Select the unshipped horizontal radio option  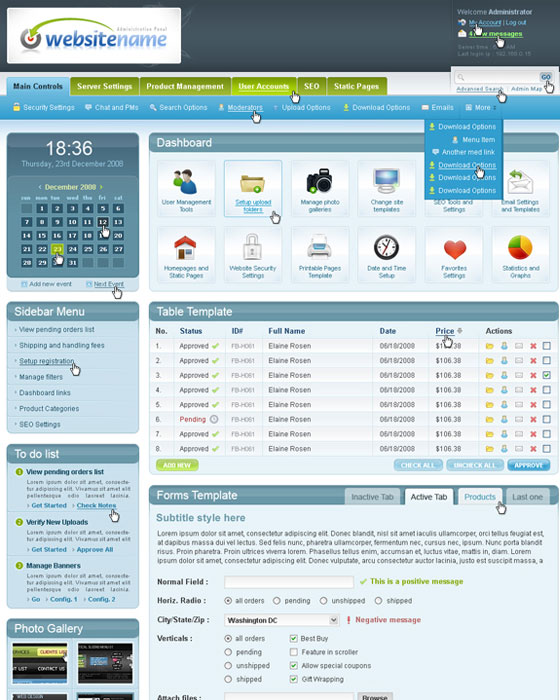[x=323, y=601]
